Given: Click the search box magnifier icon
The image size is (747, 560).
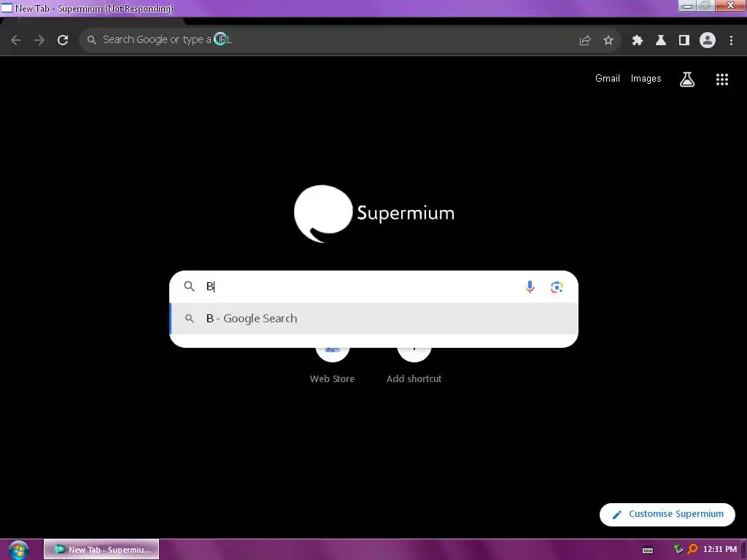Looking at the screenshot, I should coord(190,286).
